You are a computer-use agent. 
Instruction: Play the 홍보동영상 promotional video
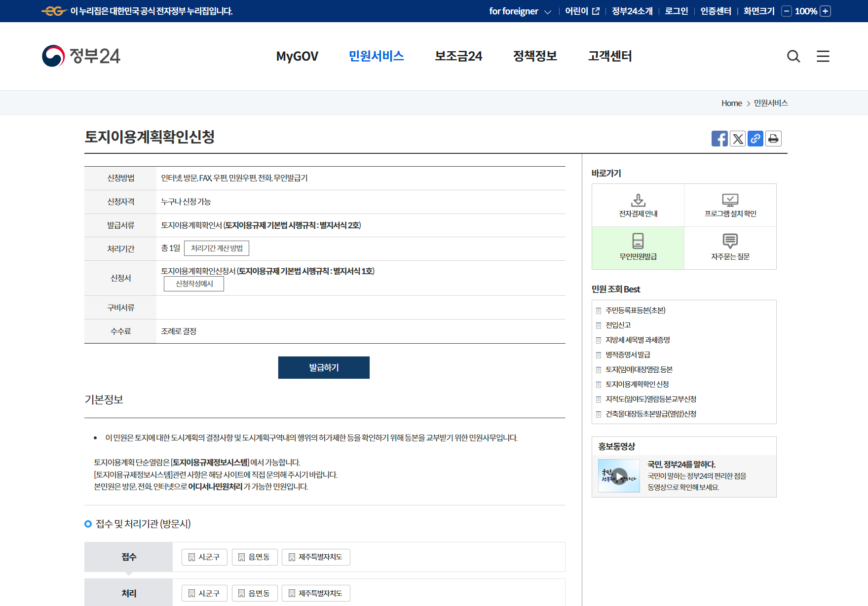click(x=618, y=475)
